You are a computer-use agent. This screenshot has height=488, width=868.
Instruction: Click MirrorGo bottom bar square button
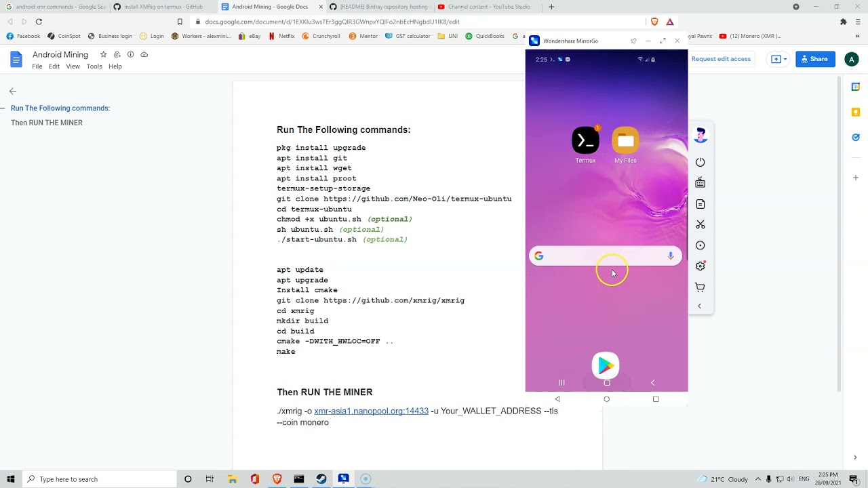coord(656,399)
